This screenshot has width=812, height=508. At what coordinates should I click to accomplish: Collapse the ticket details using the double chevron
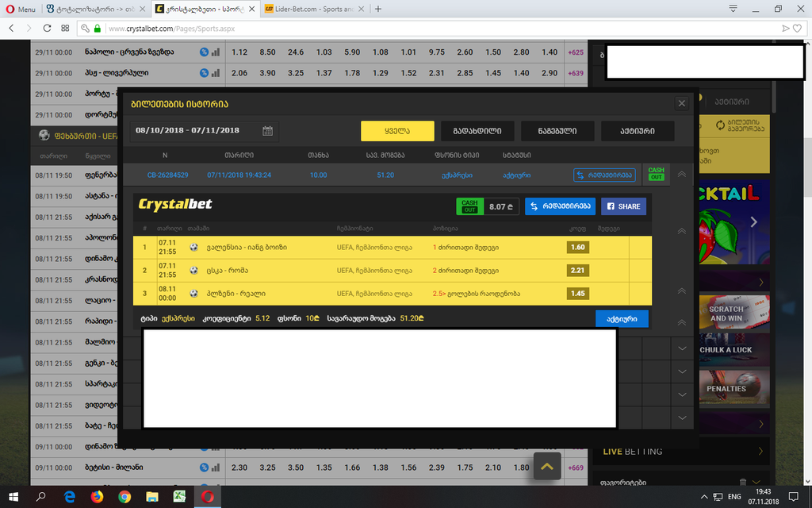click(x=681, y=231)
